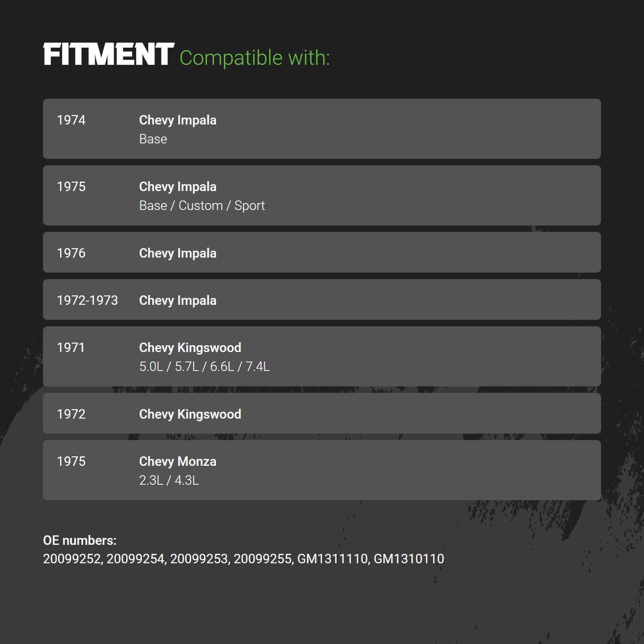Screen dimensions: 644x644
Task: Select the 1976 Chevy Impala row
Action: point(322,252)
